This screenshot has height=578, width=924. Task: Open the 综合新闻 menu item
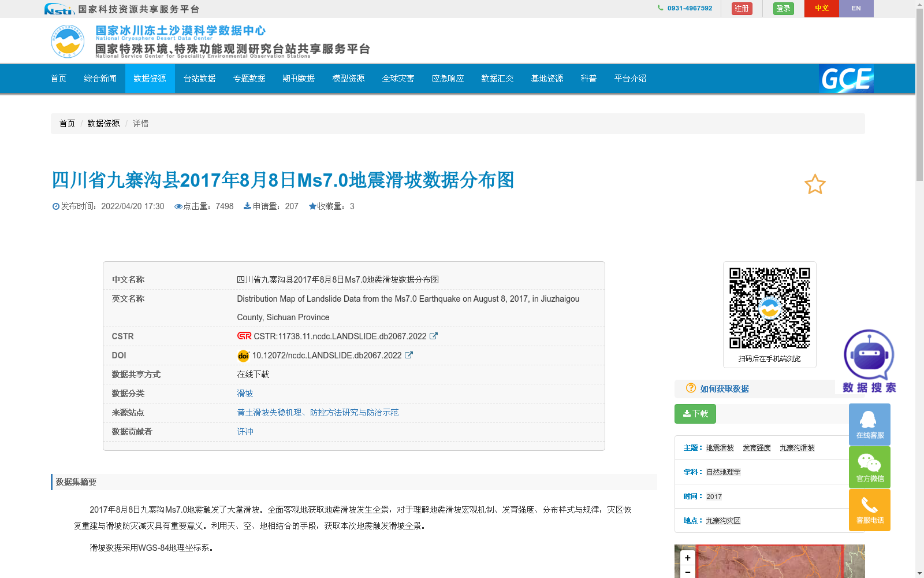click(100, 79)
